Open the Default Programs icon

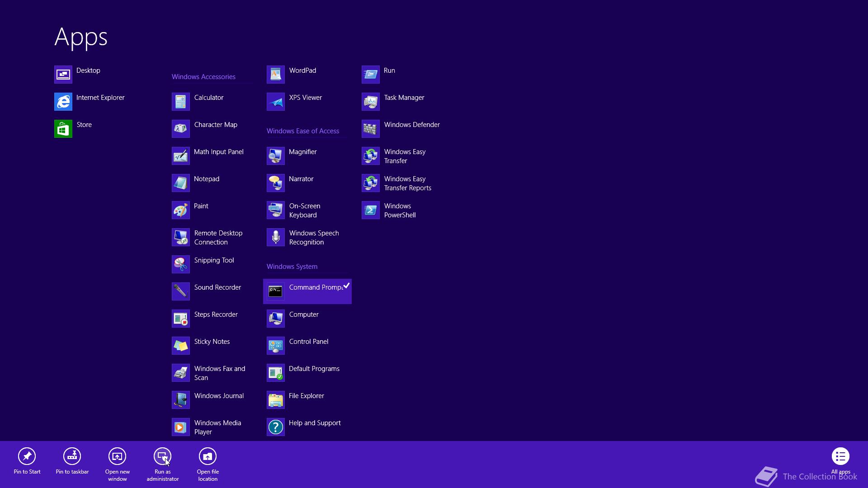point(276,373)
